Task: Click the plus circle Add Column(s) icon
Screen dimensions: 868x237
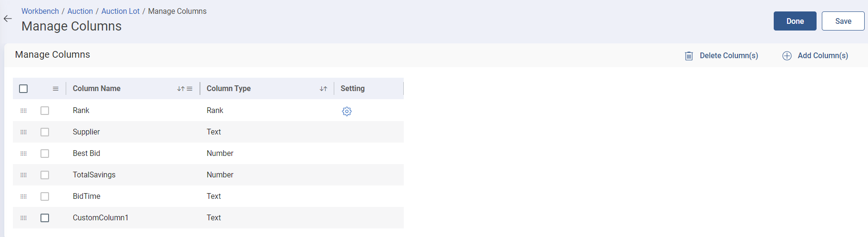Action: pyautogui.click(x=787, y=56)
